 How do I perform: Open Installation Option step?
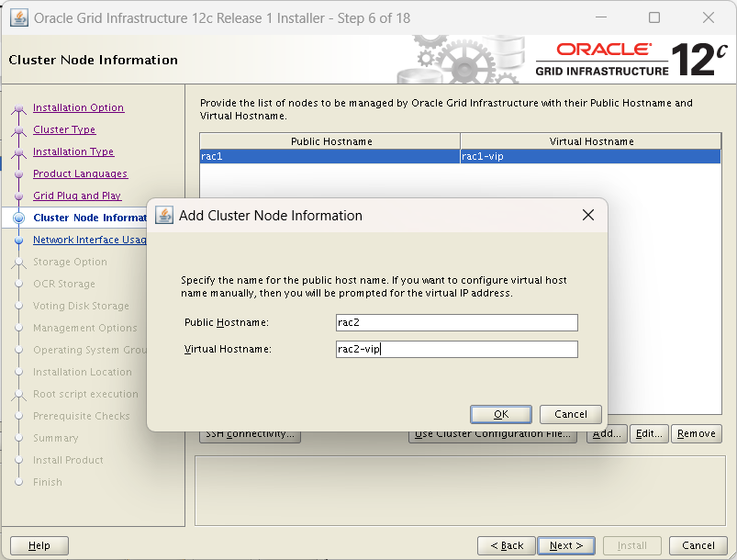tap(79, 107)
